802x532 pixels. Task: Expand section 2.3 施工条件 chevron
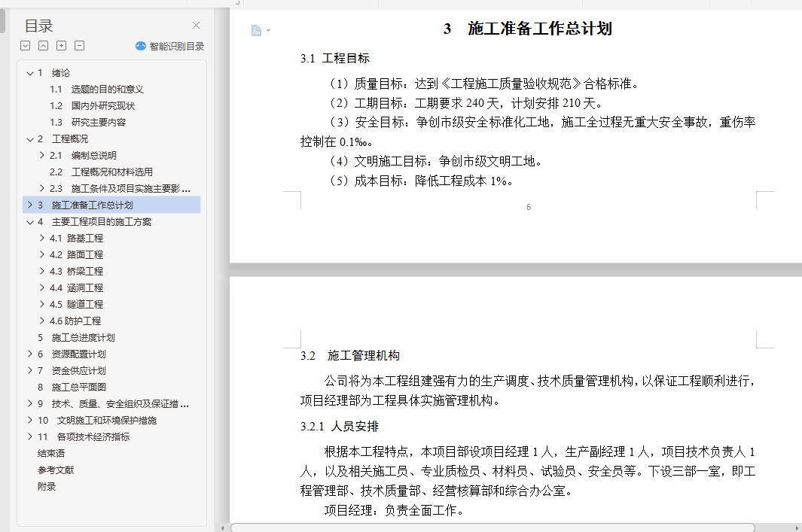pos(42,188)
